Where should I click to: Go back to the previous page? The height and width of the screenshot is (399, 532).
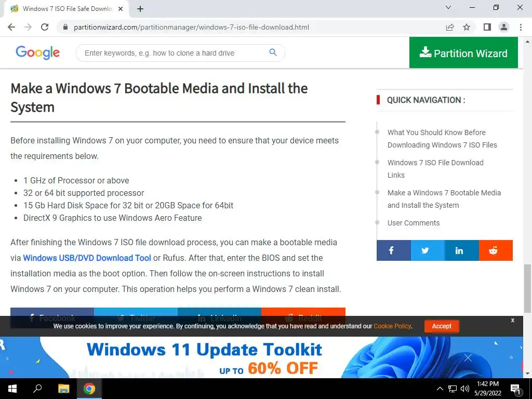(x=11, y=27)
